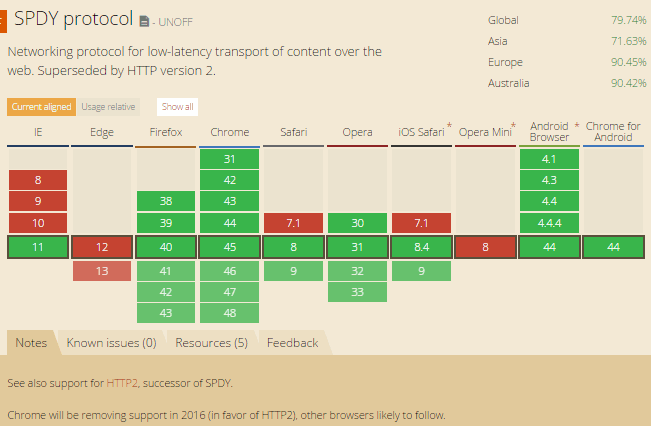Open the Known issues (0) tab

coord(111,343)
